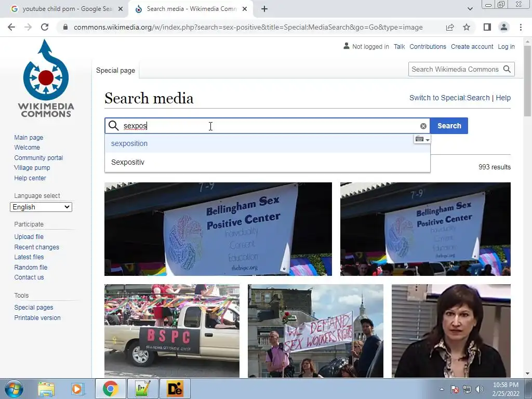Open Windows Media Player from taskbar
The width and height of the screenshot is (532, 399).
pyautogui.click(x=77, y=389)
